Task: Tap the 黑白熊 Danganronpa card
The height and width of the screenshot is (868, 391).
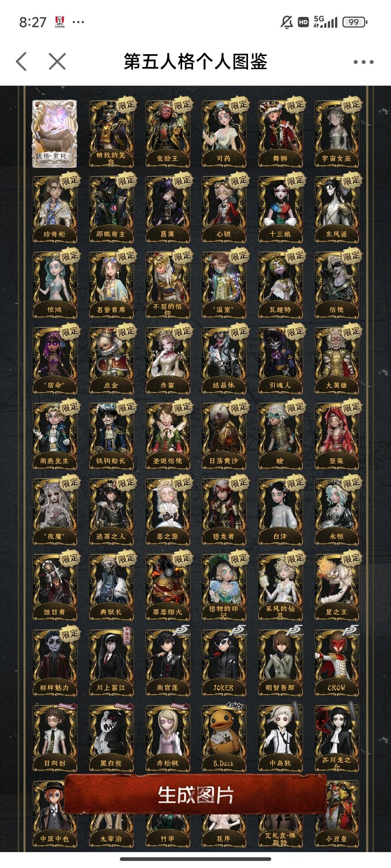Action: [111, 739]
